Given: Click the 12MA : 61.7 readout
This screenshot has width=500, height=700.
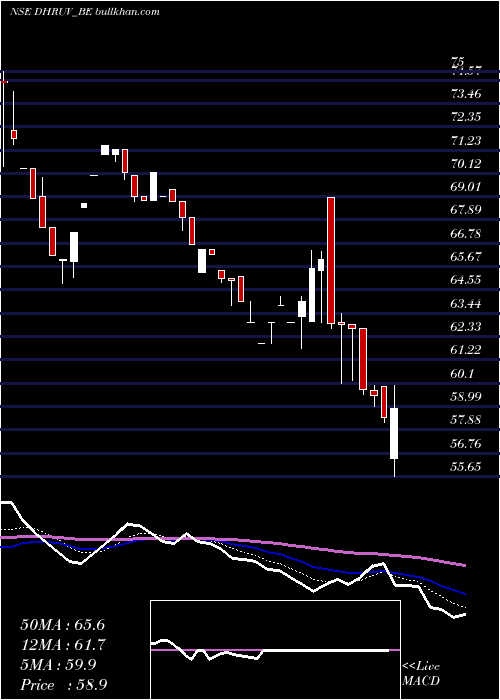Looking at the screenshot, I should pos(62,645).
